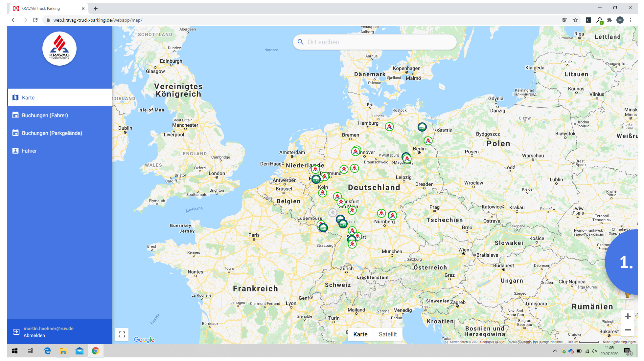Open Buchungen (Fahrer) sidebar item

coord(45,115)
